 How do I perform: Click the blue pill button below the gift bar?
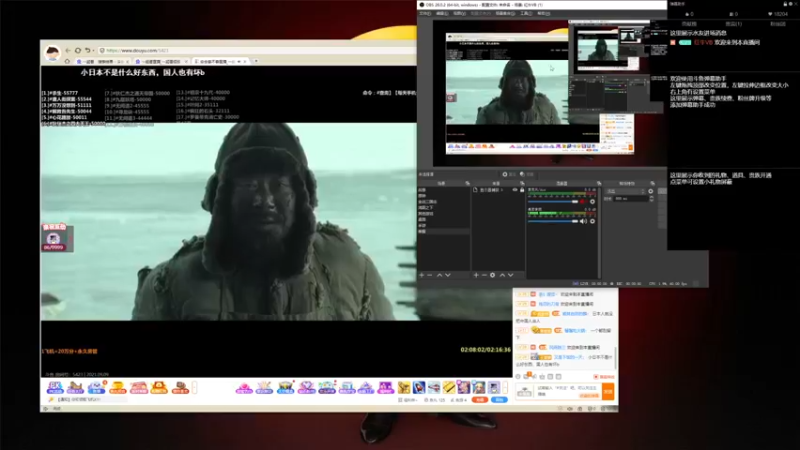coord(499,400)
